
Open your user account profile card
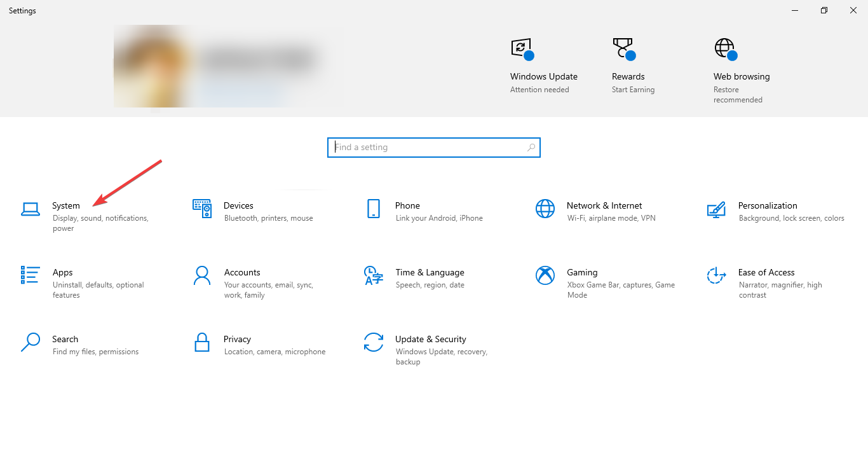pos(227,66)
